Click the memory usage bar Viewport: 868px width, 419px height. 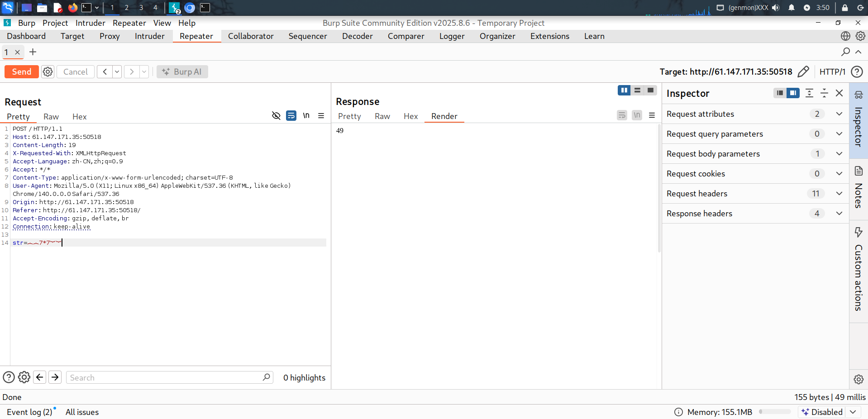pos(775,412)
